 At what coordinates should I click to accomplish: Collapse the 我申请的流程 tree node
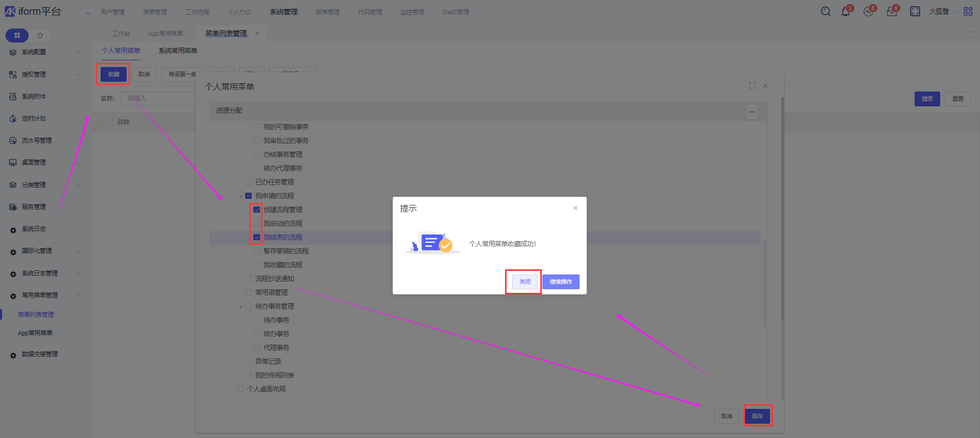point(241,196)
